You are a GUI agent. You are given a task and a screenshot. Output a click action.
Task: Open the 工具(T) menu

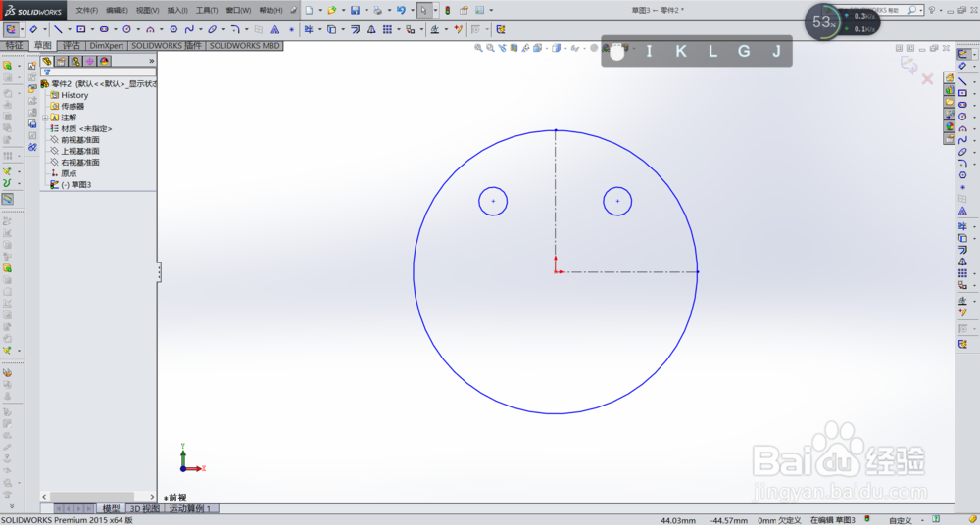tap(207, 10)
